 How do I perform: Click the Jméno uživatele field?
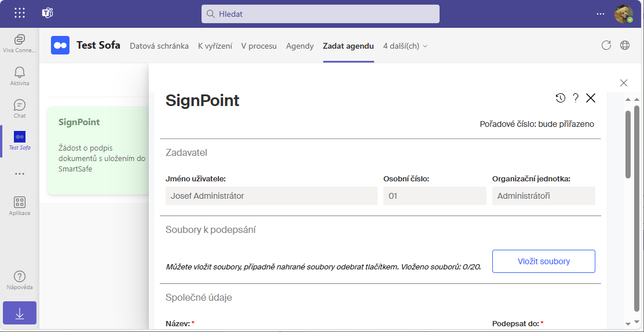pyautogui.click(x=272, y=196)
